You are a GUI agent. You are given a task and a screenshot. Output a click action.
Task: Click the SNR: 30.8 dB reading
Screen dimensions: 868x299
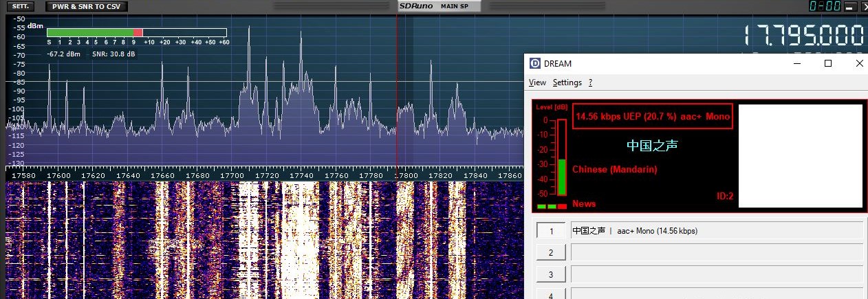[113, 54]
